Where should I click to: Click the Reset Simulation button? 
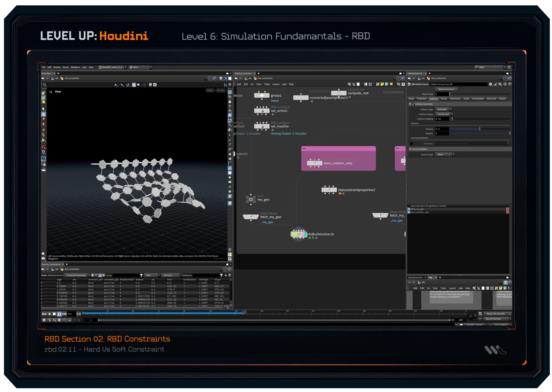[x=446, y=89]
